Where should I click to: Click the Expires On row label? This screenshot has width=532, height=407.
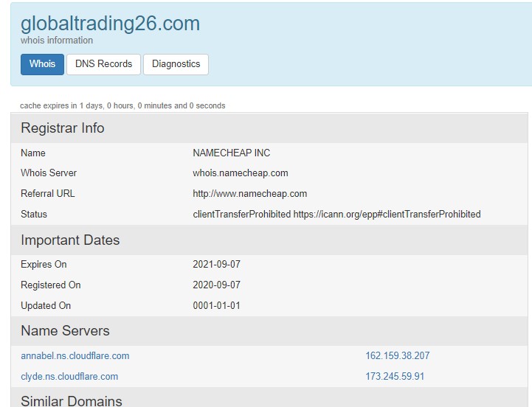(x=44, y=264)
